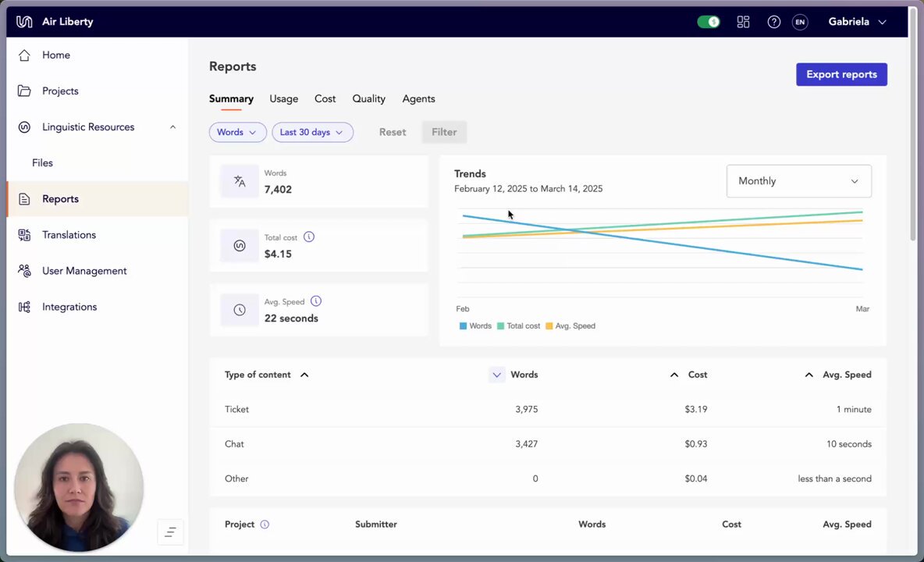Go to Translations in the sidebar
This screenshot has width=924, height=562.
pyautogui.click(x=69, y=234)
